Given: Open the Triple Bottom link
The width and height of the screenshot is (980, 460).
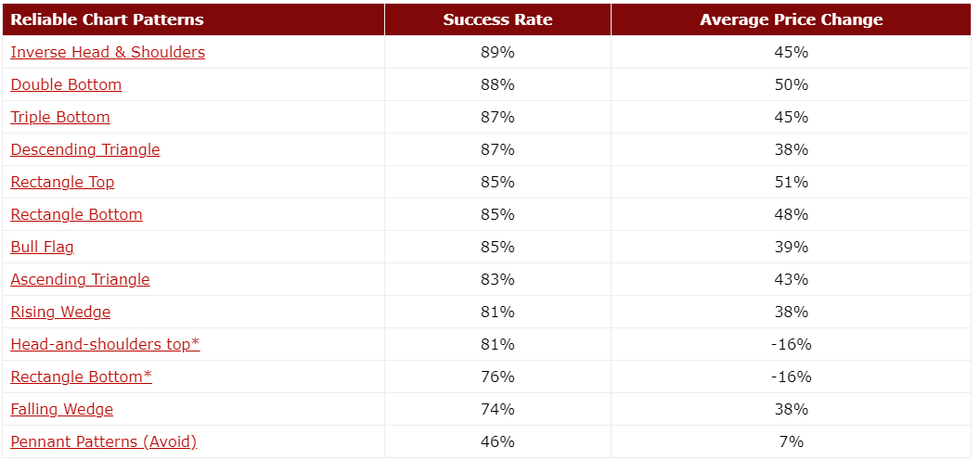Looking at the screenshot, I should 60,117.
